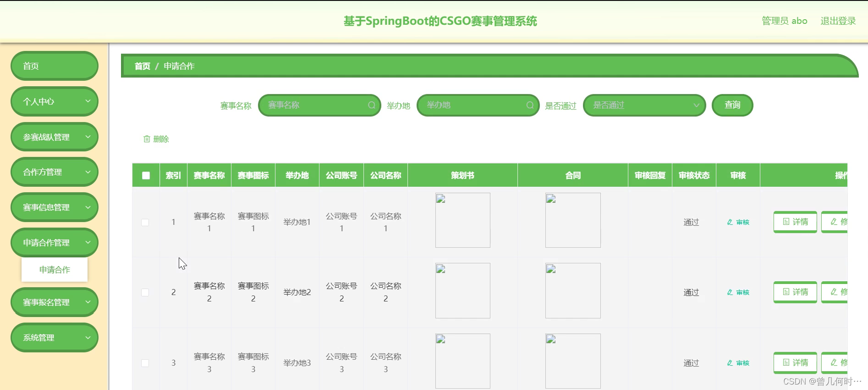Click 首页 in breadcrumb
This screenshot has width=868, height=390.
pos(142,66)
